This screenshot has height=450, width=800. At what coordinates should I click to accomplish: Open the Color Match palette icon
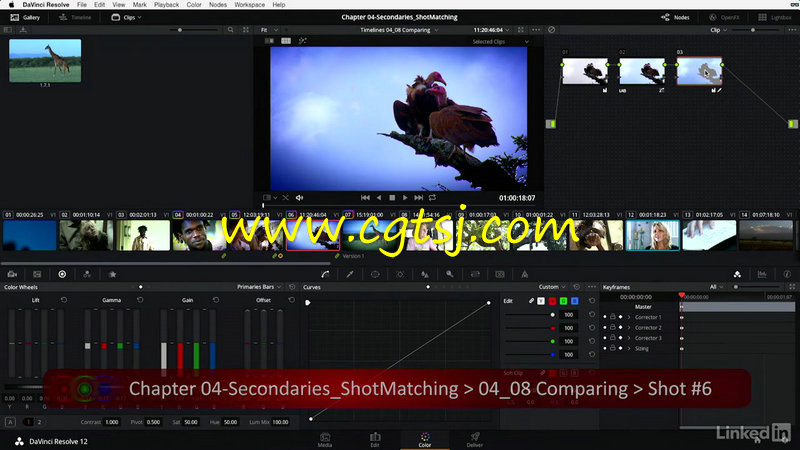pos(37,274)
